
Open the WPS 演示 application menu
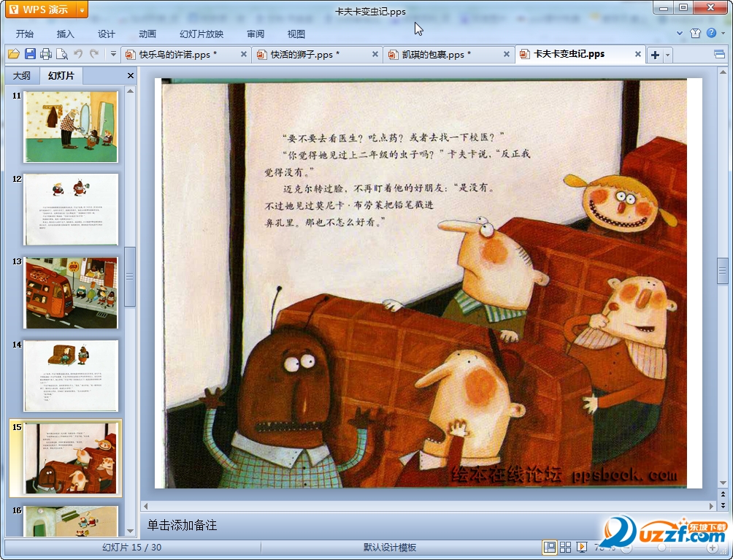click(40, 9)
